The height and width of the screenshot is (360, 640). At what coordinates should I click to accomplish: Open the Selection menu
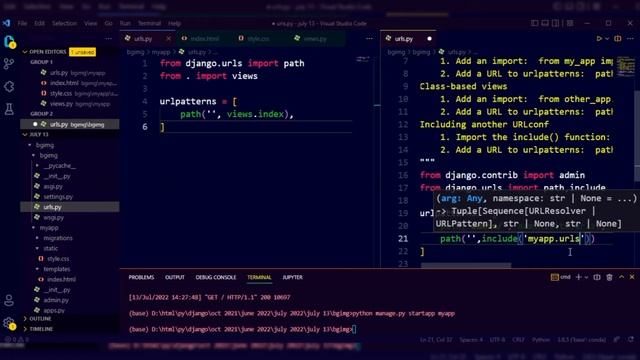click(x=64, y=23)
